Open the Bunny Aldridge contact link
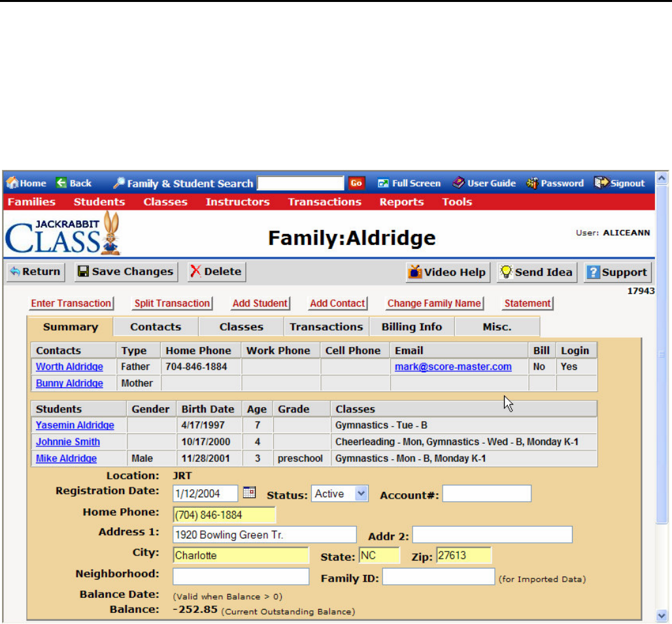Image resolution: width=672 pixels, height=624 pixels. tap(69, 384)
